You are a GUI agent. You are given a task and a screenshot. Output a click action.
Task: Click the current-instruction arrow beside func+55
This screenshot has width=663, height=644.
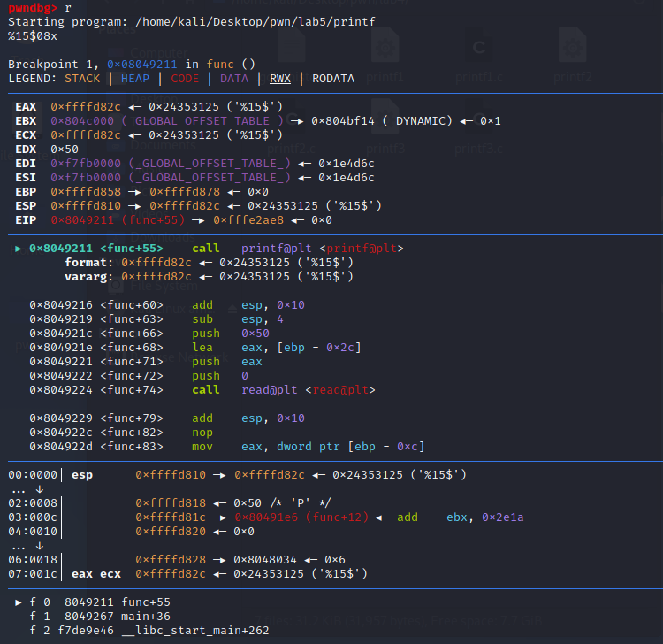[x=19, y=249]
